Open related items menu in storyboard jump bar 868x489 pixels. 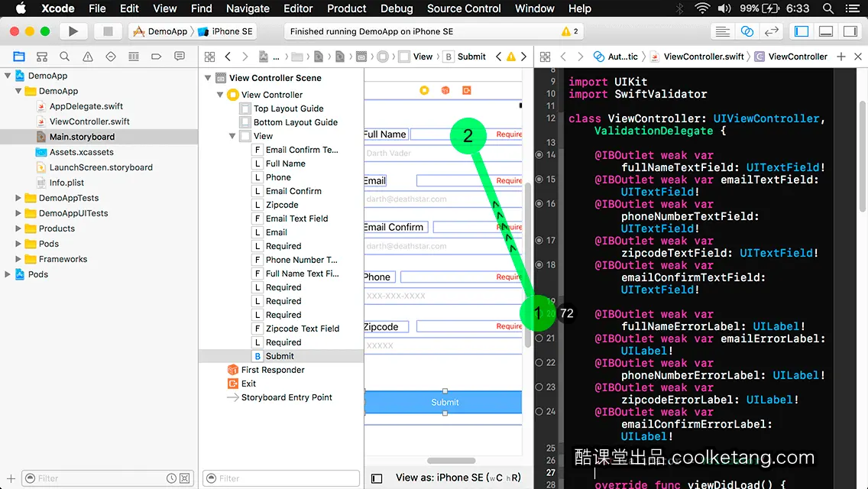click(x=210, y=57)
